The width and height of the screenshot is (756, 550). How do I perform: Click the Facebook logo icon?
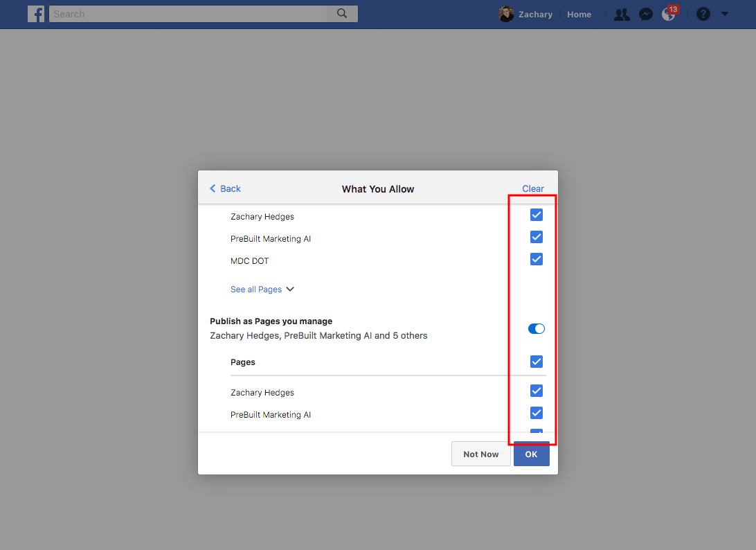(36, 14)
